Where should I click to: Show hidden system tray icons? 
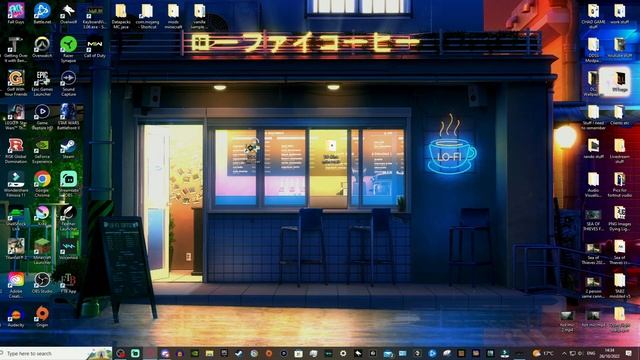(x=564, y=353)
